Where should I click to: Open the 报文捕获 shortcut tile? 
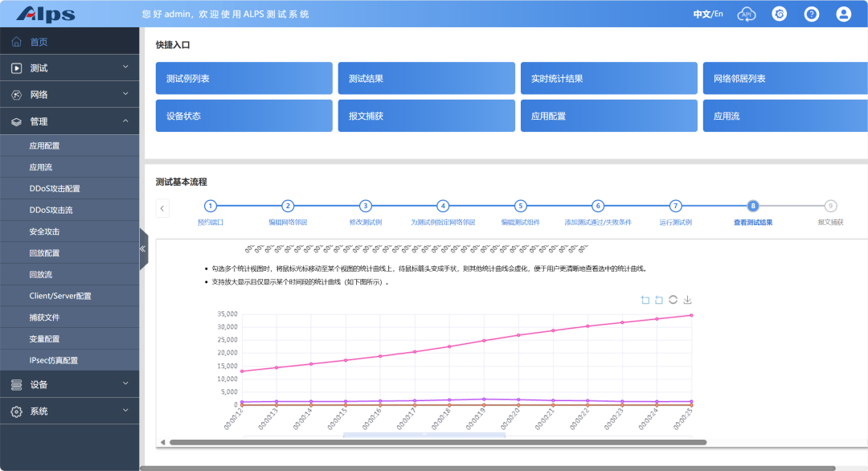[x=426, y=116]
